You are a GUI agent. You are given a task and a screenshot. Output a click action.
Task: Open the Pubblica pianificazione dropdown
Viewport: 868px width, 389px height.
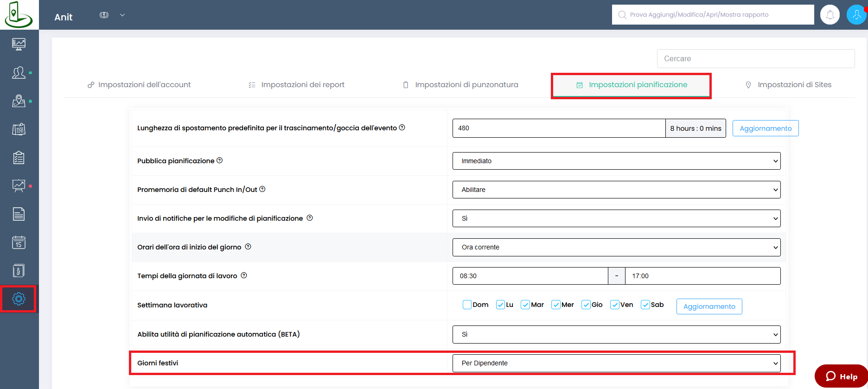point(616,161)
